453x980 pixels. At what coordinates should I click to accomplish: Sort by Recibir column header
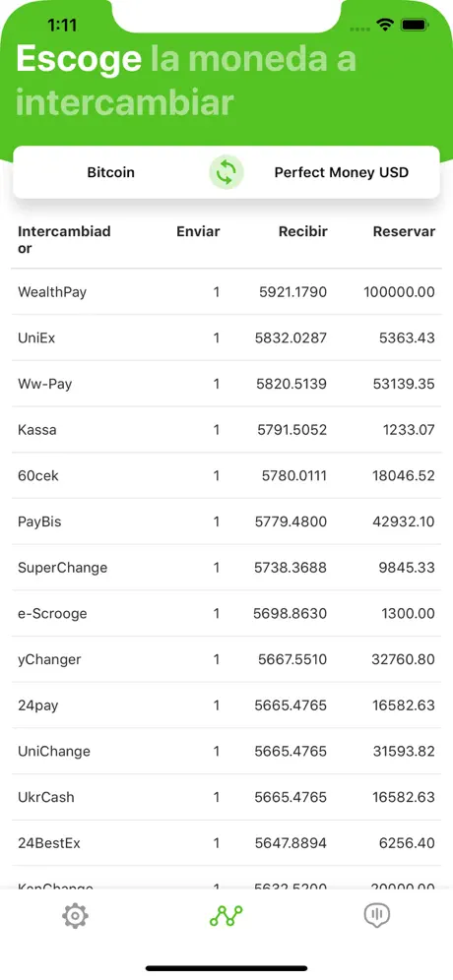(303, 231)
